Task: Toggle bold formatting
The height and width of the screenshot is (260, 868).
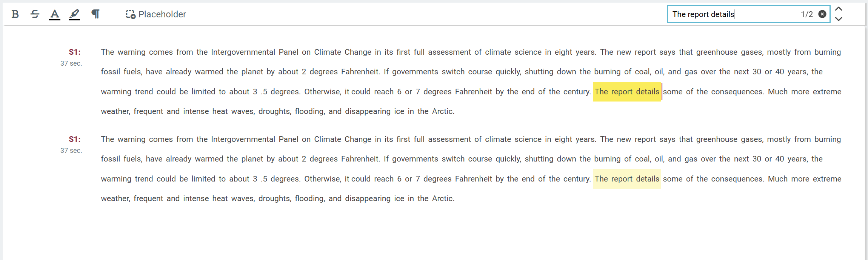Action: point(15,14)
